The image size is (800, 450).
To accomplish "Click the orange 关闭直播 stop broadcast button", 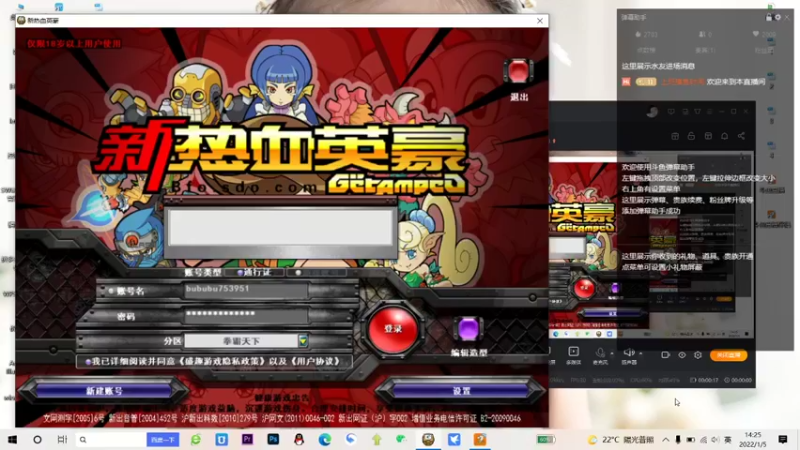I will 729,355.
